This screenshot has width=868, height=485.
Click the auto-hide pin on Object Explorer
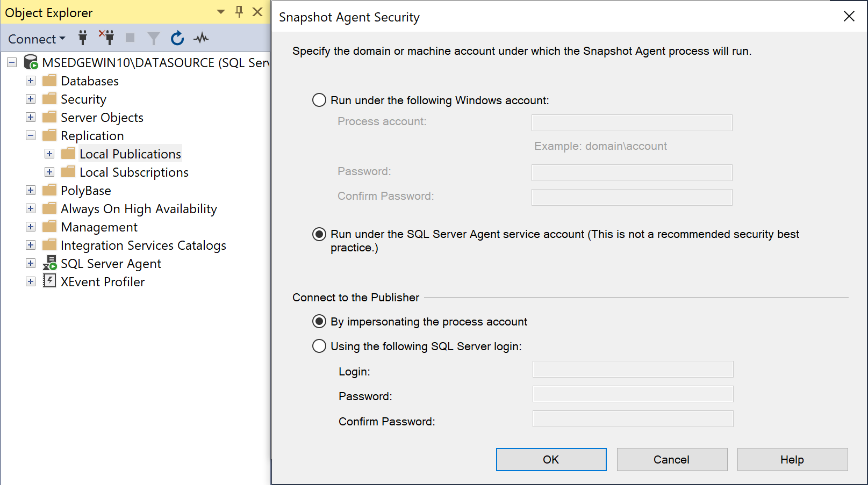[x=239, y=12]
